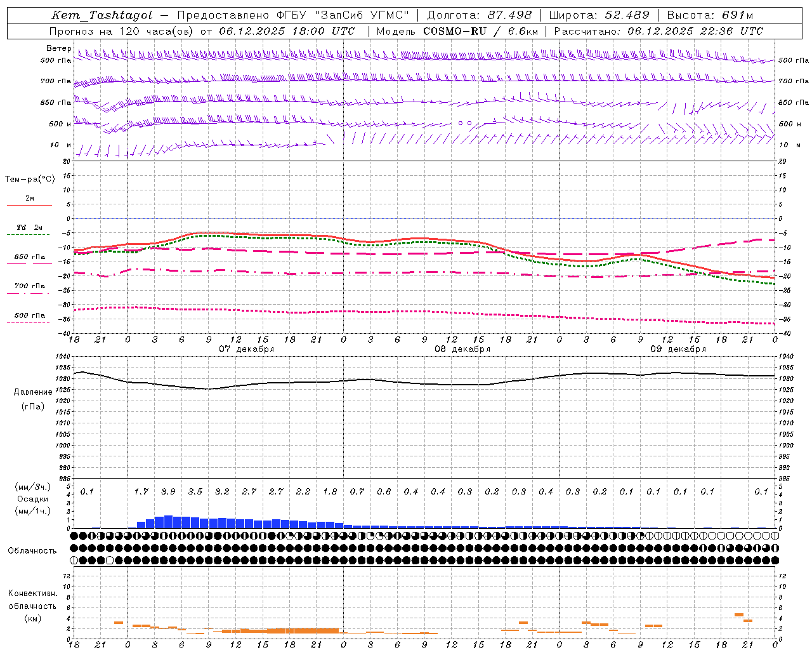Click the '08 декабря' date label
The image size is (812, 650).
tap(462, 349)
